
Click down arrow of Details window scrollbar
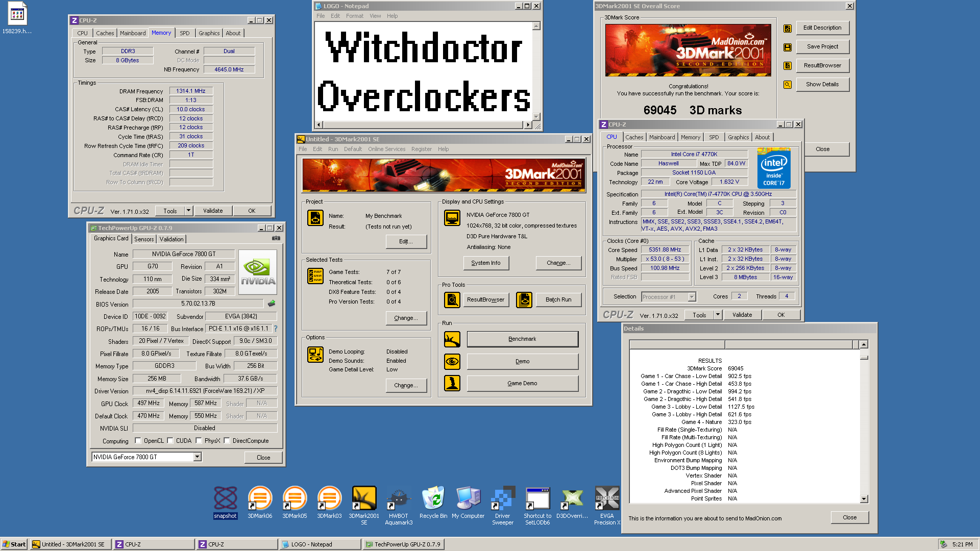[864, 499]
